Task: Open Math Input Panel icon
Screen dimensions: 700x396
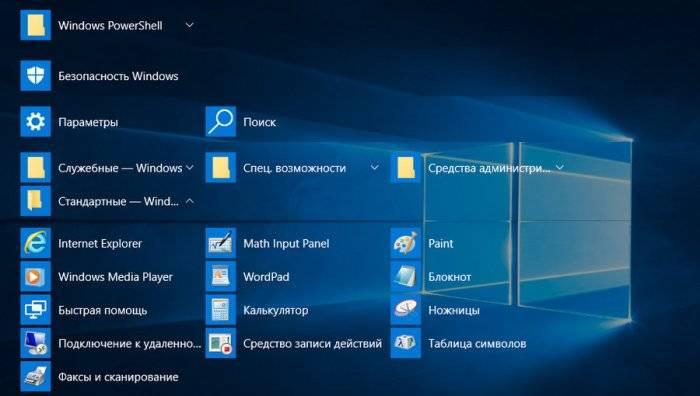Action: [221, 243]
